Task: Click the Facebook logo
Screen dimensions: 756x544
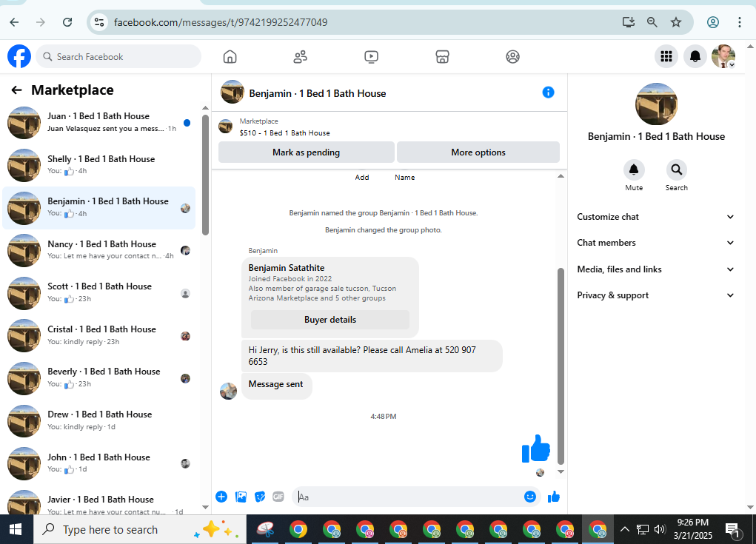Action: click(x=19, y=56)
